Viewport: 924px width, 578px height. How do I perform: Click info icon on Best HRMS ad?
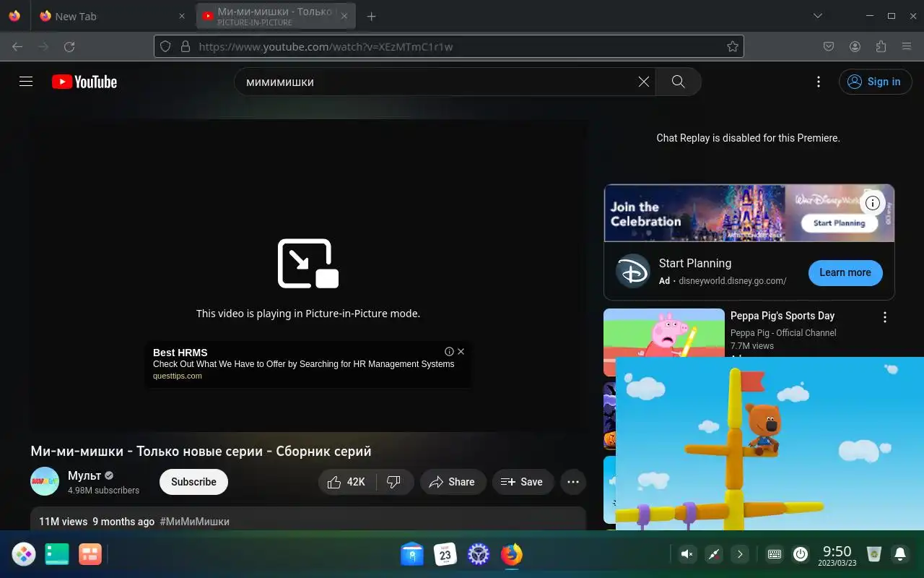coord(450,351)
